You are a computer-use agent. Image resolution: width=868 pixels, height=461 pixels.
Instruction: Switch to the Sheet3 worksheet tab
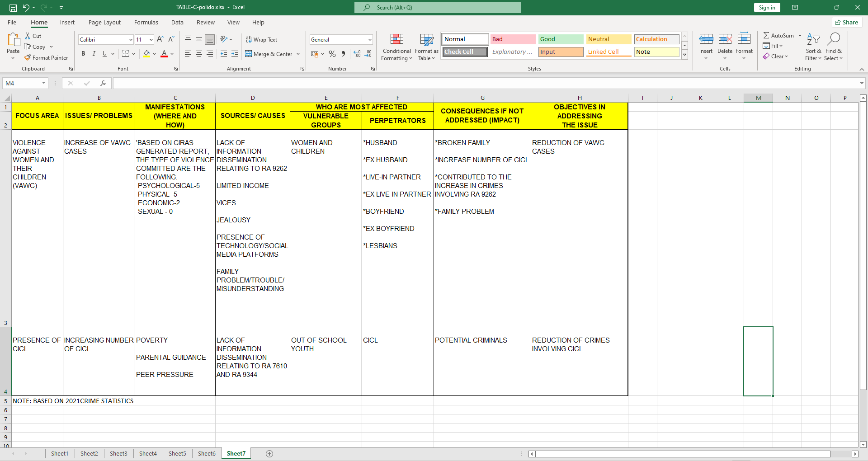point(118,454)
